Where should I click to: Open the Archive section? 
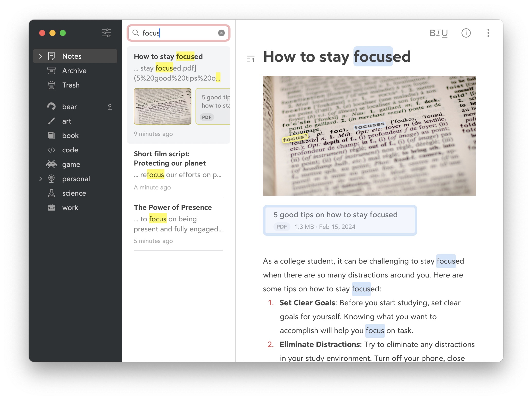tap(74, 71)
